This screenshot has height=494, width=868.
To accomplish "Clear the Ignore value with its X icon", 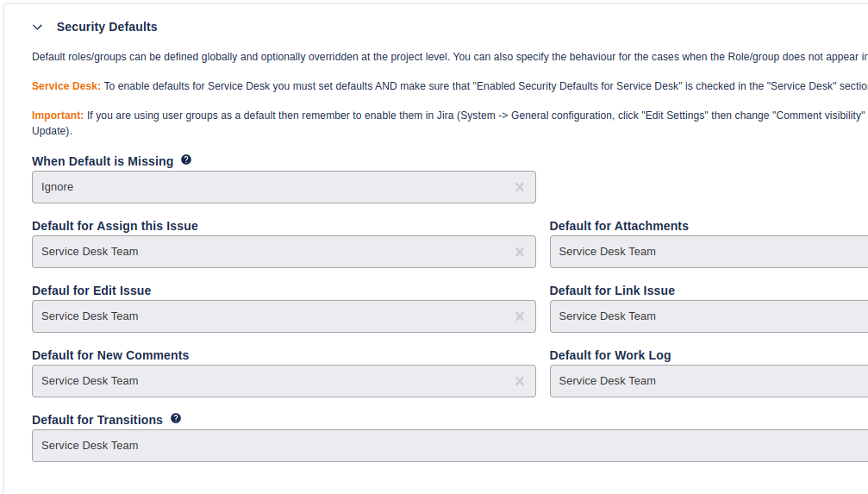I will (520, 187).
